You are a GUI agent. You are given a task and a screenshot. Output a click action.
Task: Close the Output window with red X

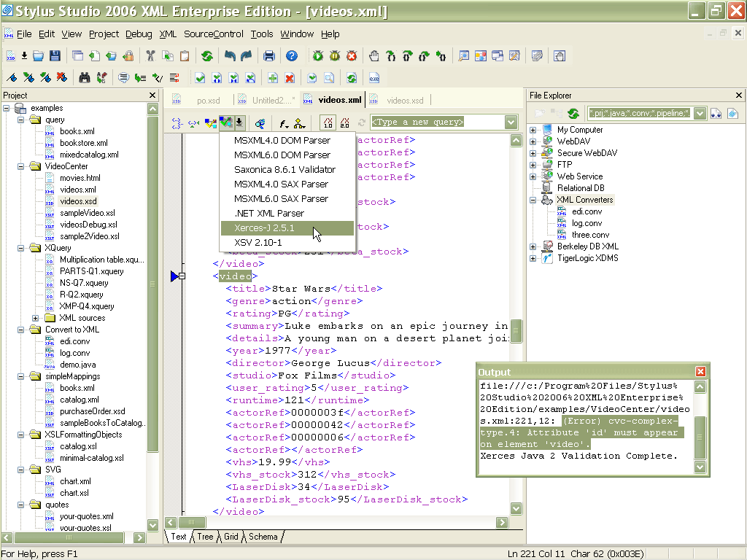[x=700, y=371]
